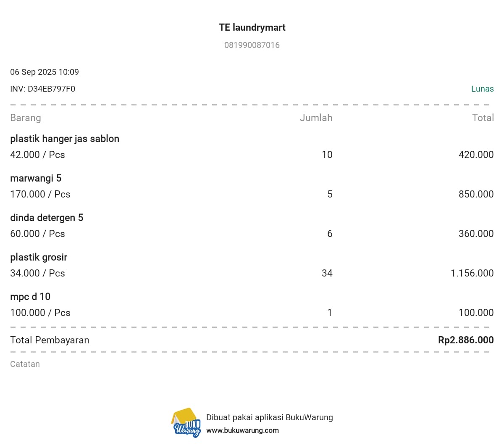This screenshot has height=448, width=504.
Task: Select the 06 Sep 2025 date text
Action: [33, 72]
